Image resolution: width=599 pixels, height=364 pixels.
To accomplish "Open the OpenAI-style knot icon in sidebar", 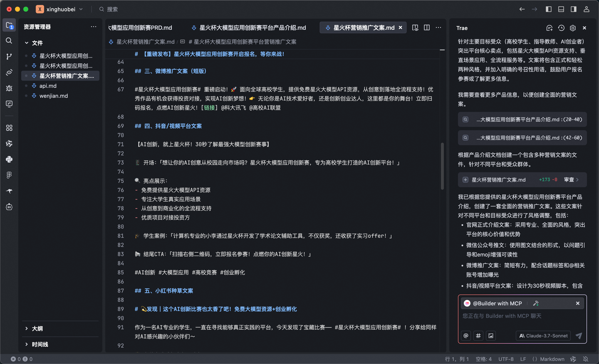I will pos(9,144).
